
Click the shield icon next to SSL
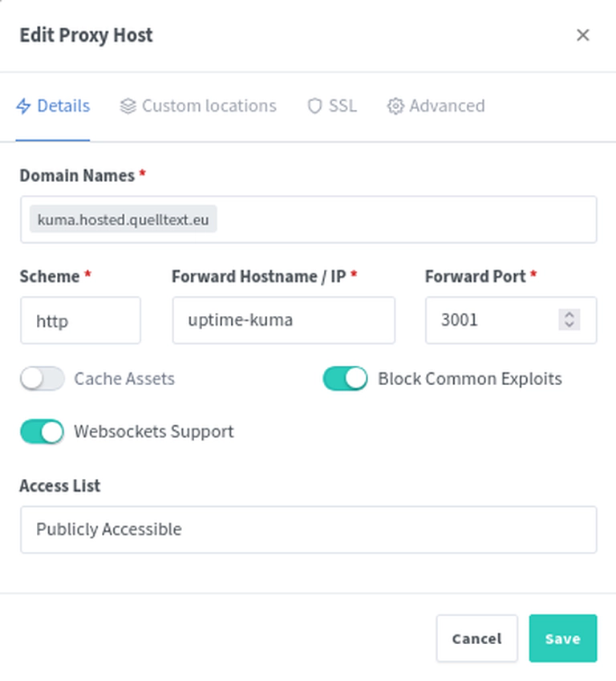click(314, 106)
